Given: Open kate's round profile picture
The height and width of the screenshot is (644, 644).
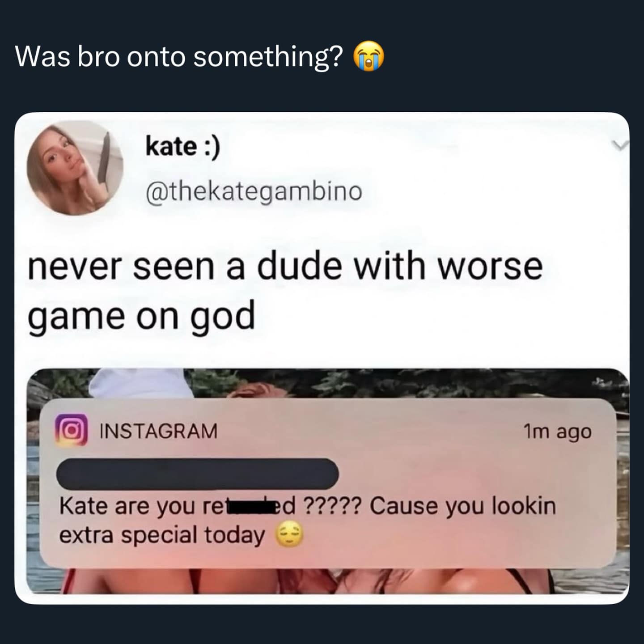Looking at the screenshot, I should point(75,167).
